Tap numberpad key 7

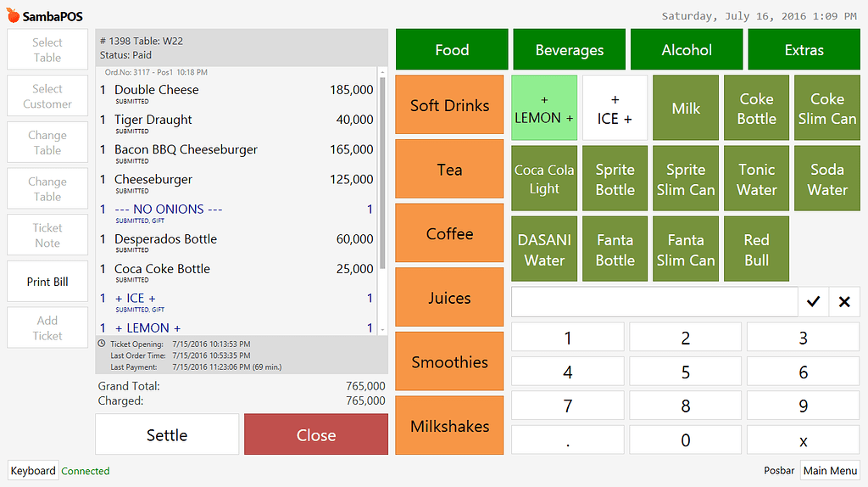click(x=567, y=406)
